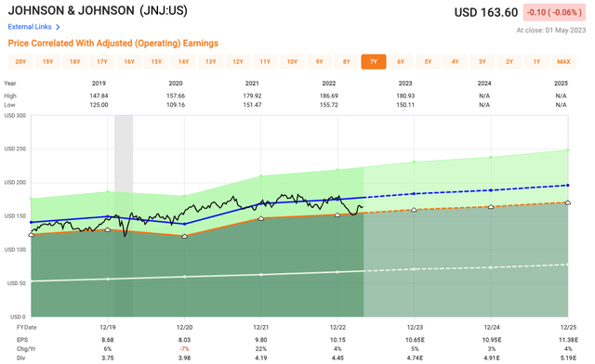Click the white dividend line point at 12/21
The height and width of the screenshot is (364, 595).
[260, 275]
